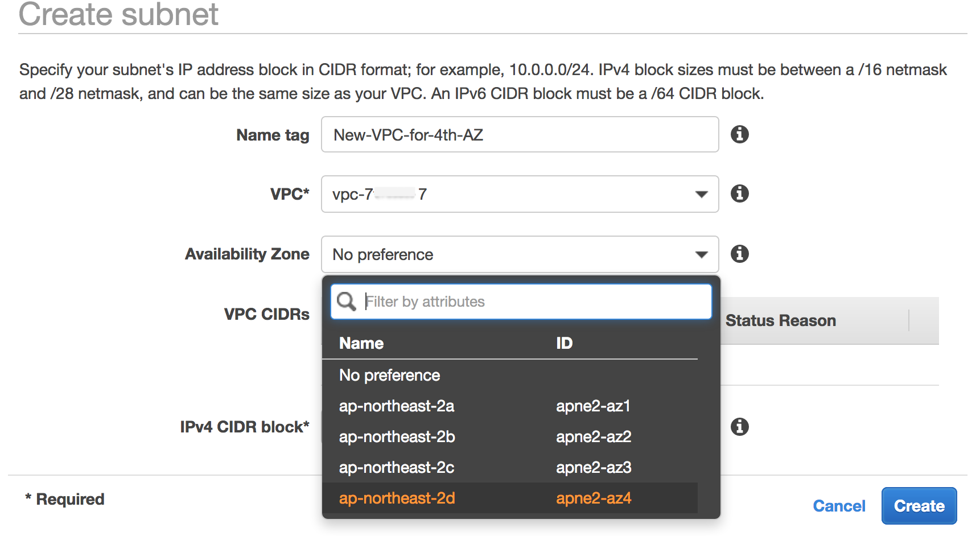Click the ID column header in dropdown
This screenshot has width=980, height=536.
tap(564, 343)
